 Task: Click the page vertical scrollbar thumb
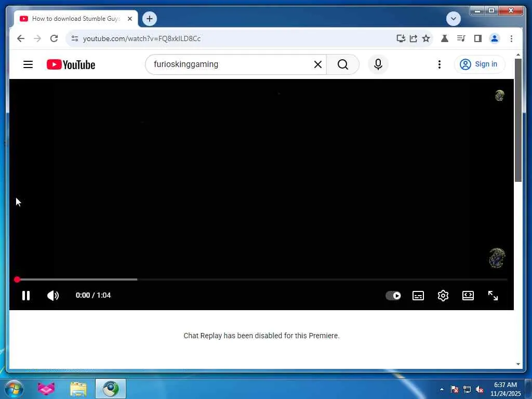coord(518,121)
